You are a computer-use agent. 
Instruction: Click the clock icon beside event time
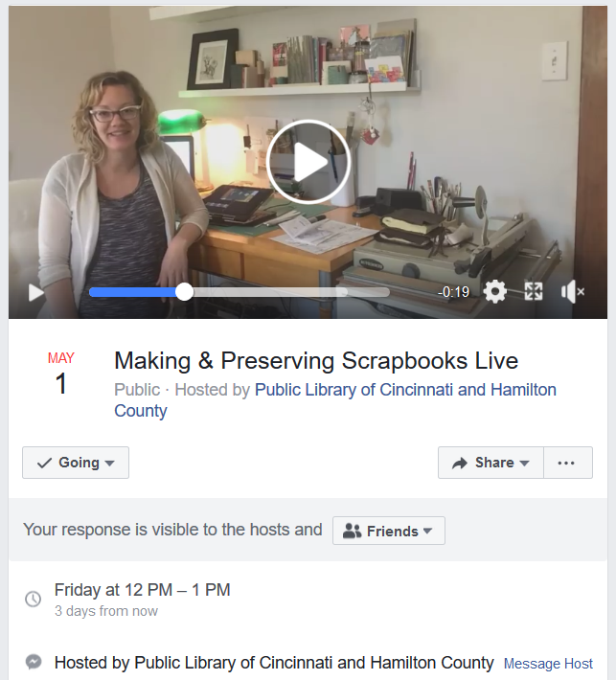[33, 599]
